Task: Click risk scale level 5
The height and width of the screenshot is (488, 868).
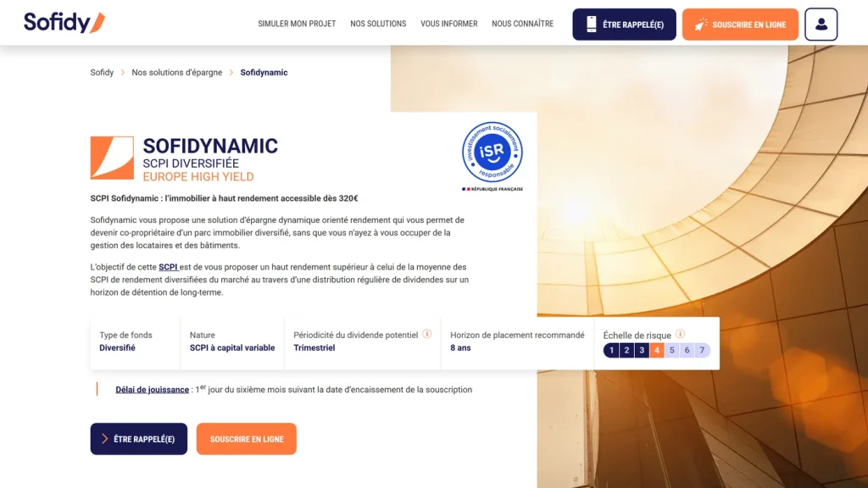Action: pos(672,350)
